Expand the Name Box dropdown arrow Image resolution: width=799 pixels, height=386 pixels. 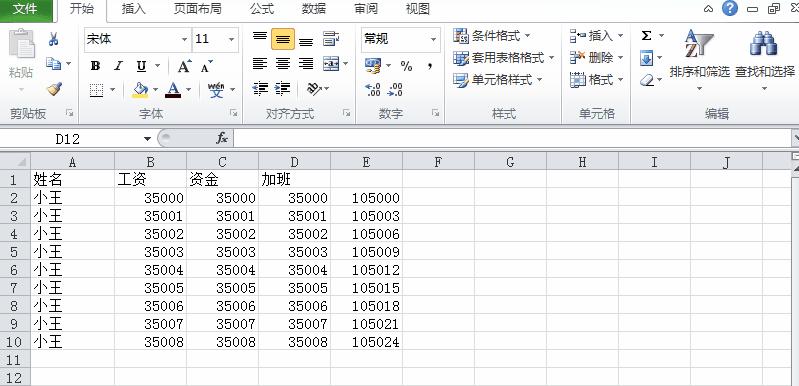[147, 139]
